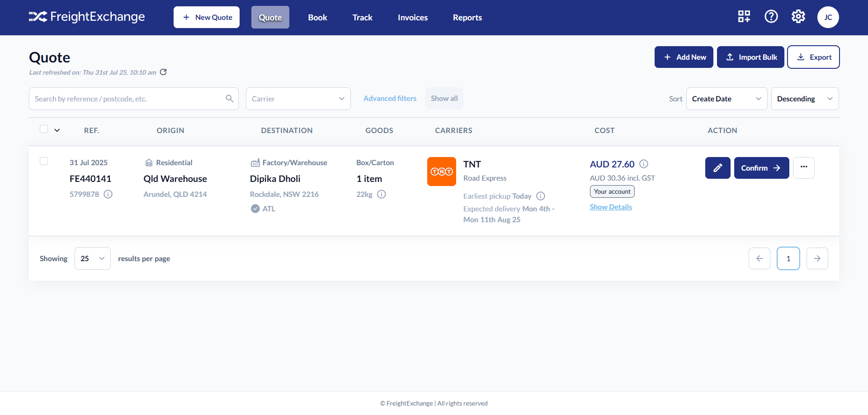Click the COST column header
The width and height of the screenshot is (868, 415).
(604, 130)
